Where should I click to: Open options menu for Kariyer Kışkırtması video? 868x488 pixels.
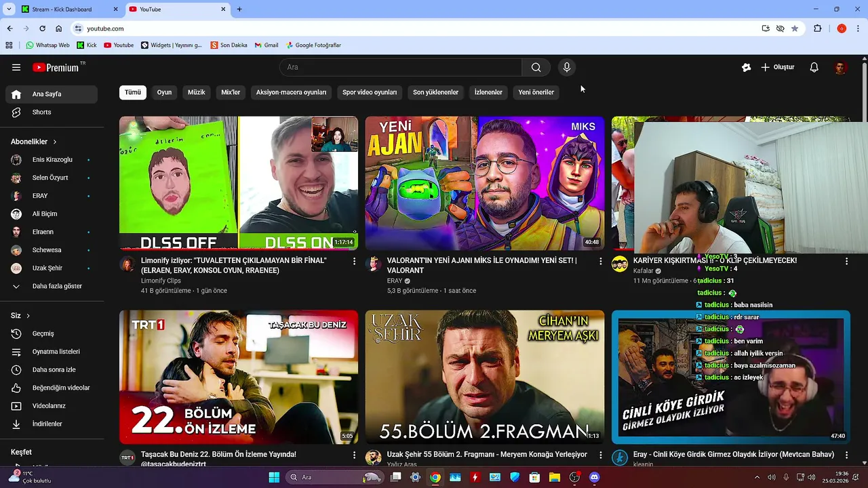pos(846,261)
